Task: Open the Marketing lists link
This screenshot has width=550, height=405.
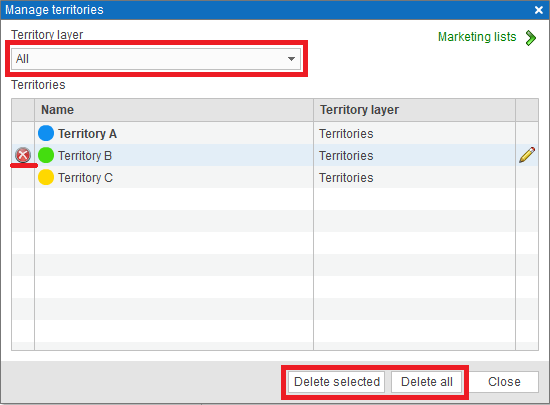Action: 477,37
